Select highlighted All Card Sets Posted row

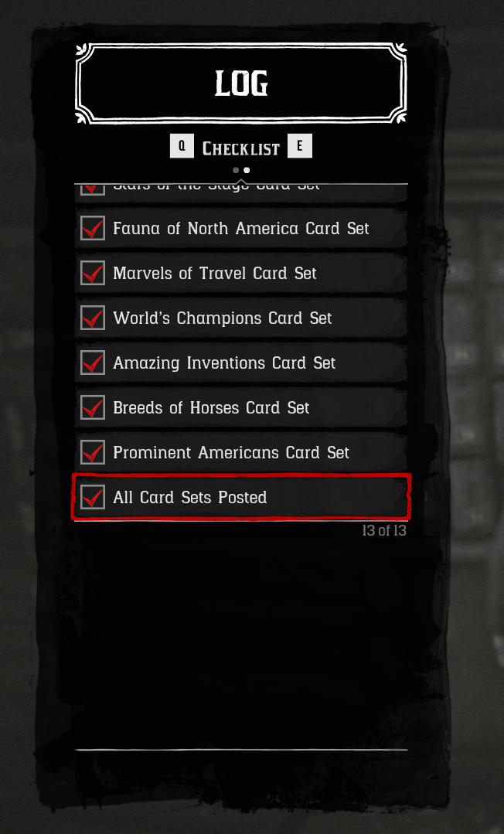pyautogui.click(x=241, y=497)
